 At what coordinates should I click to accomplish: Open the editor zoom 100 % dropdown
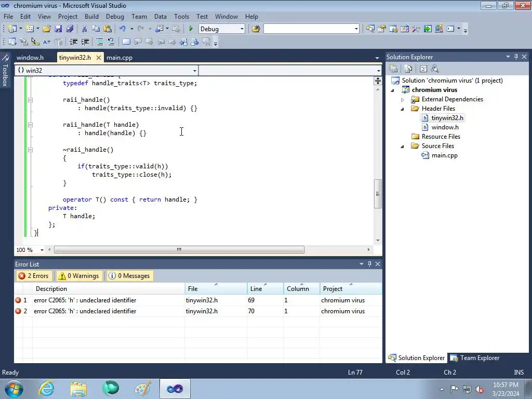42,250
